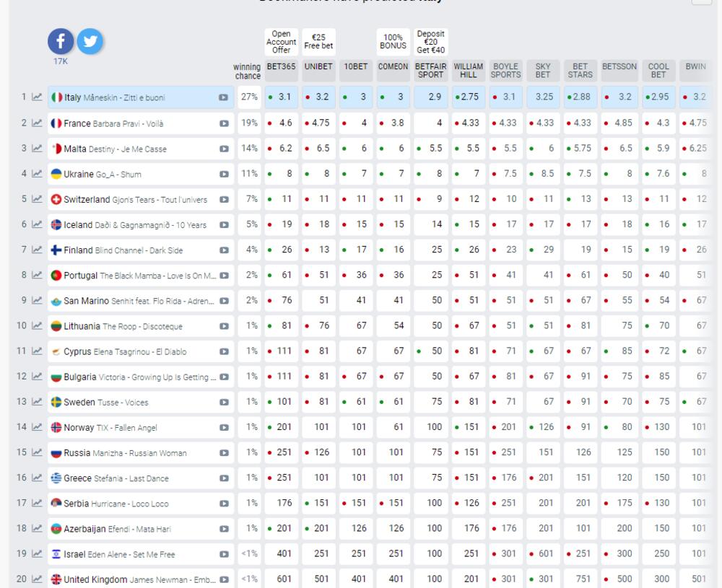Open the BET365 bookmaker column header
722x588 pixels.
click(281, 66)
